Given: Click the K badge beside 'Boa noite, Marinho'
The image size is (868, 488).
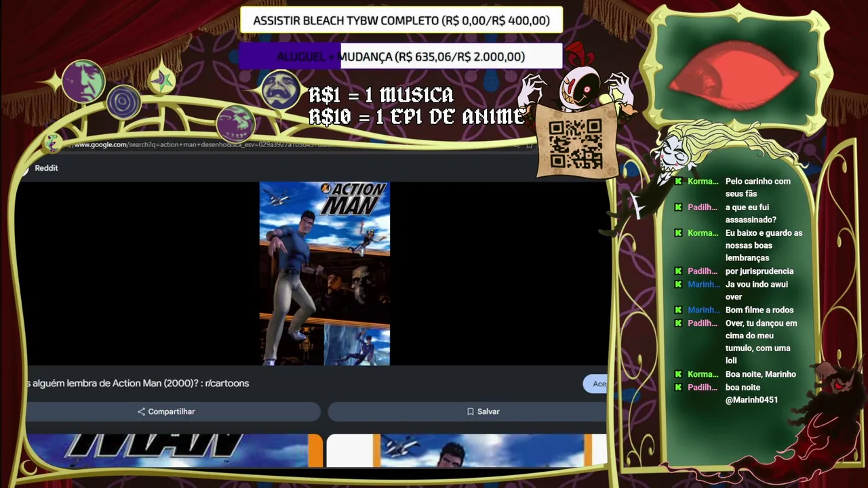Looking at the screenshot, I should 678,374.
